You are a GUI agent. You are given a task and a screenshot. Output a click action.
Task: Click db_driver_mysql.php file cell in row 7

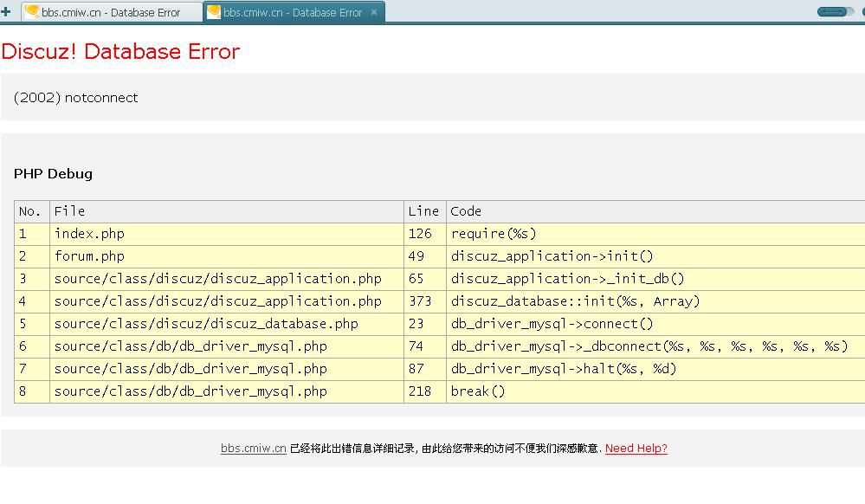click(x=227, y=369)
